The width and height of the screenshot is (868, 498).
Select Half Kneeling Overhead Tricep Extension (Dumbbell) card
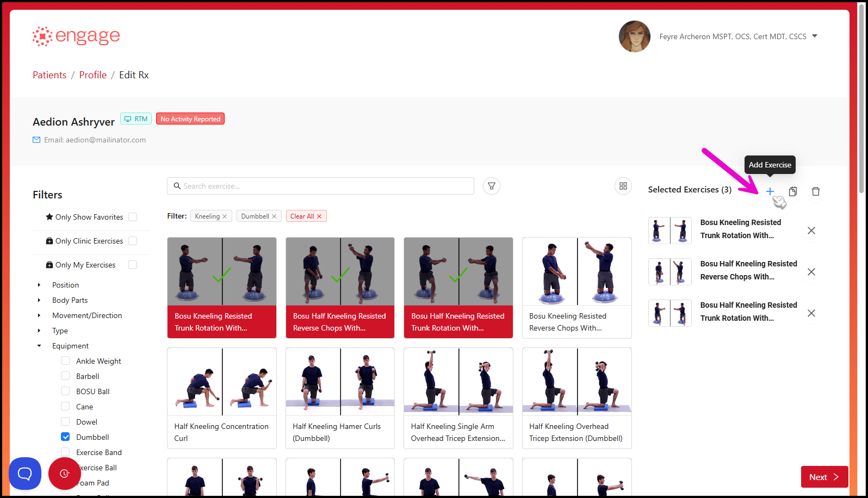pyautogui.click(x=577, y=398)
